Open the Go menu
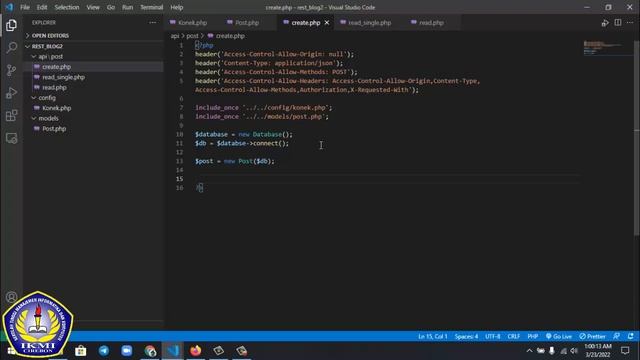640x360 pixels. (111, 7)
